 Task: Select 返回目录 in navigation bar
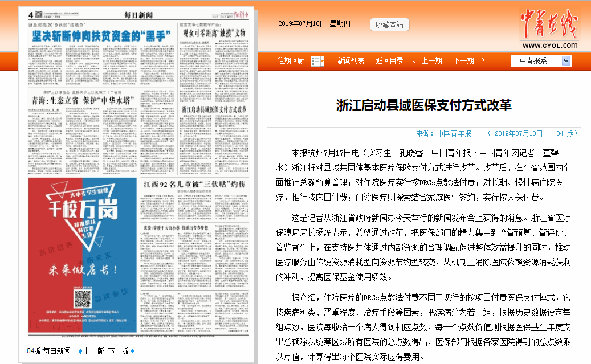click(389, 60)
